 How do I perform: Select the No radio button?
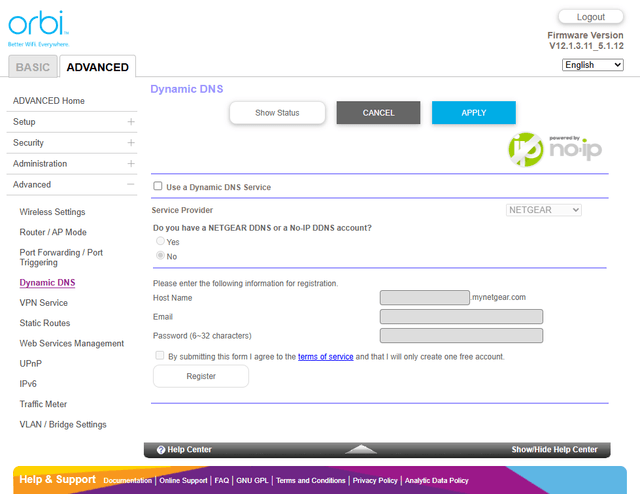[160, 255]
